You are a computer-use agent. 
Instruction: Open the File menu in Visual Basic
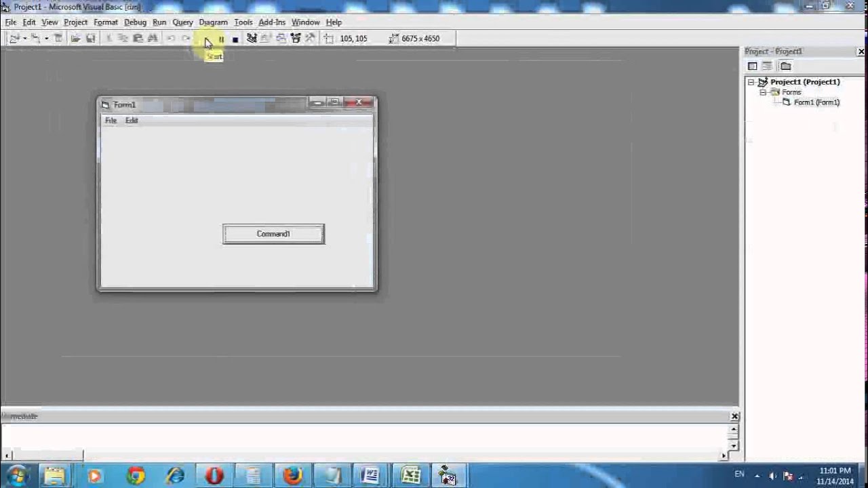pyautogui.click(x=11, y=22)
